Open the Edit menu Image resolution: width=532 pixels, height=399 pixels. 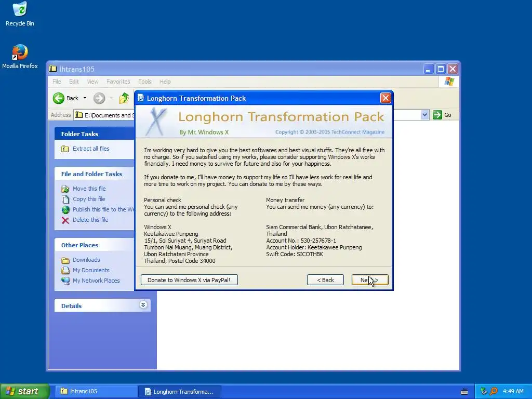tap(74, 82)
